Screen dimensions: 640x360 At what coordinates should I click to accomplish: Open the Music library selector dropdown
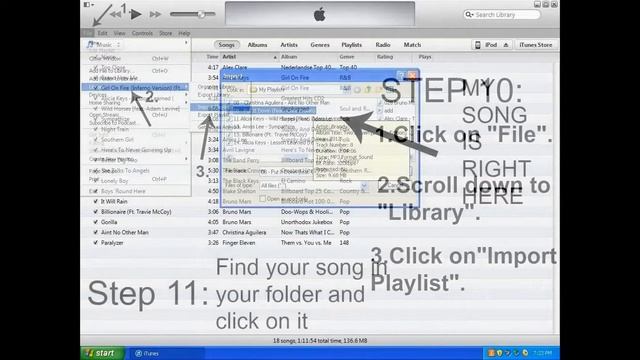(104, 44)
